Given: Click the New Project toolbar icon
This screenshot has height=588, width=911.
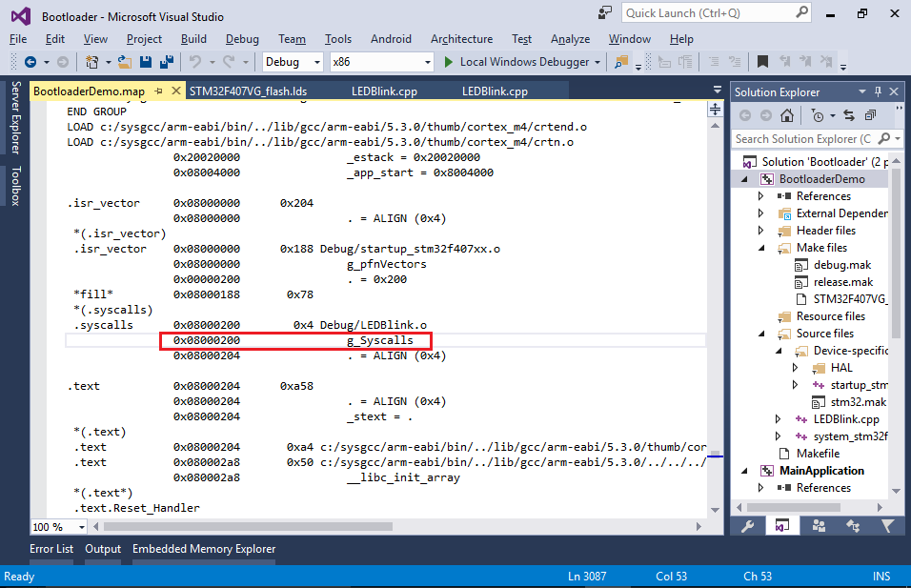Looking at the screenshot, I should point(91,62).
